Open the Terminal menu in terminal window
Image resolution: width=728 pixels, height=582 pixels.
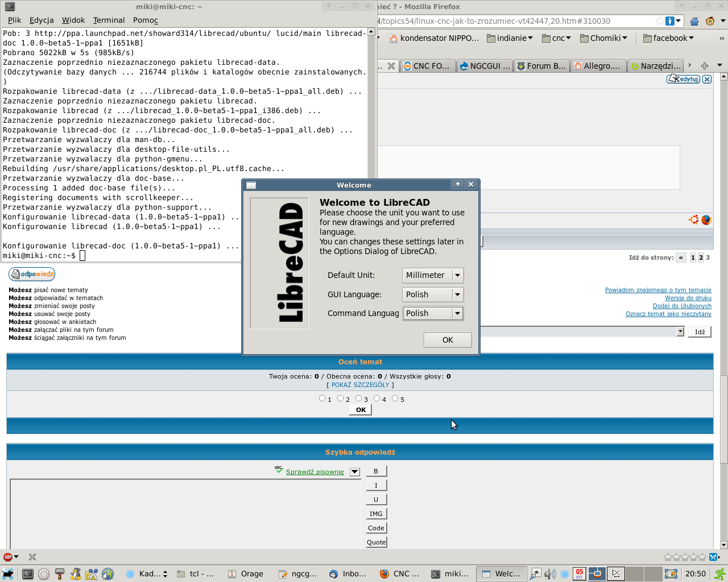(x=109, y=20)
